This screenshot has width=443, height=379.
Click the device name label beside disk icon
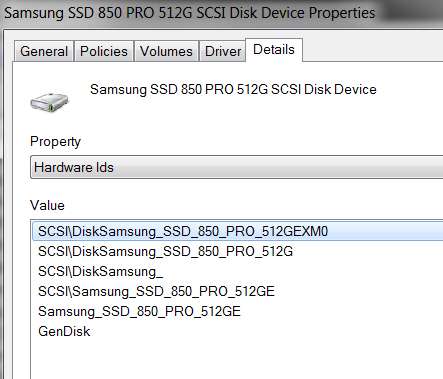click(x=233, y=89)
